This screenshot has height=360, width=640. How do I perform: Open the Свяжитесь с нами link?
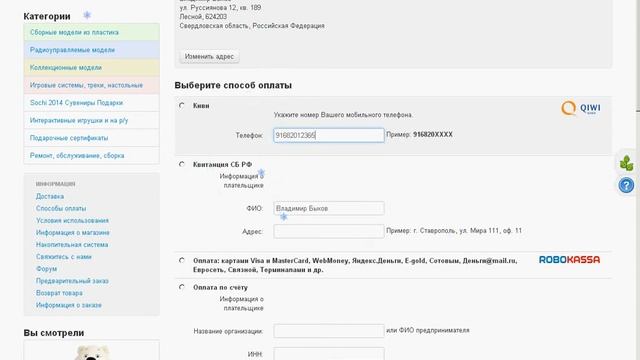pyautogui.click(x=64, y=257)
